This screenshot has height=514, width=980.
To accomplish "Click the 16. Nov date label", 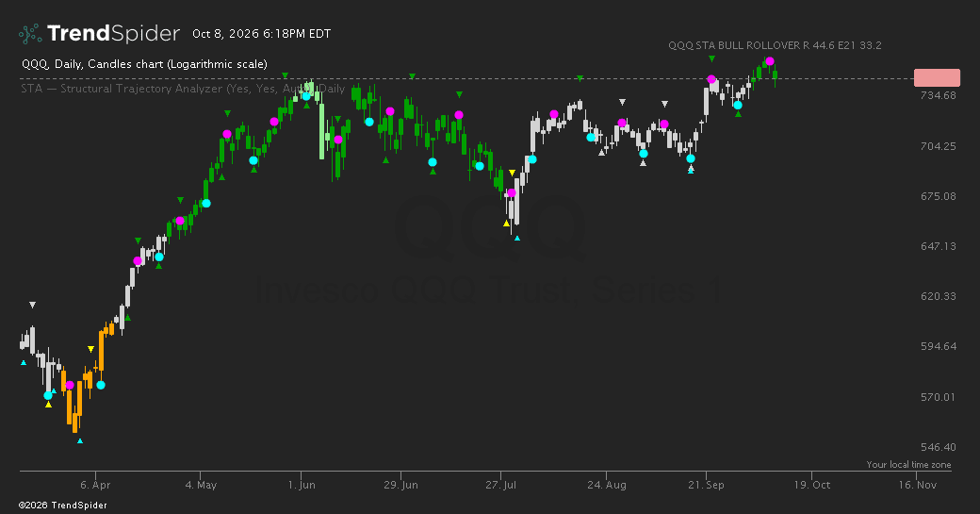I will coord(918,485).
